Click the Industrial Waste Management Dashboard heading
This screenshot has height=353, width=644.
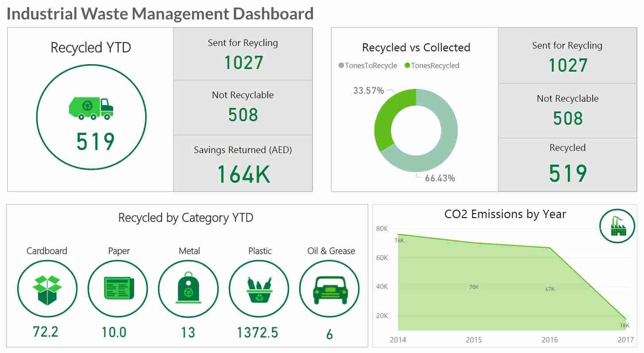(160, 14)
